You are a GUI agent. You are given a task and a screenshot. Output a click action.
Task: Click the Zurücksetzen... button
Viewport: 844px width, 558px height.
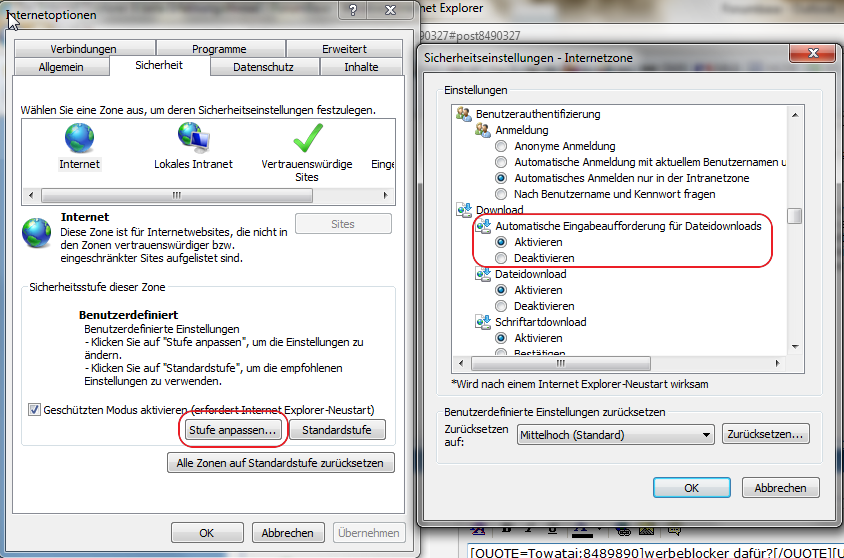coord(765,434)
